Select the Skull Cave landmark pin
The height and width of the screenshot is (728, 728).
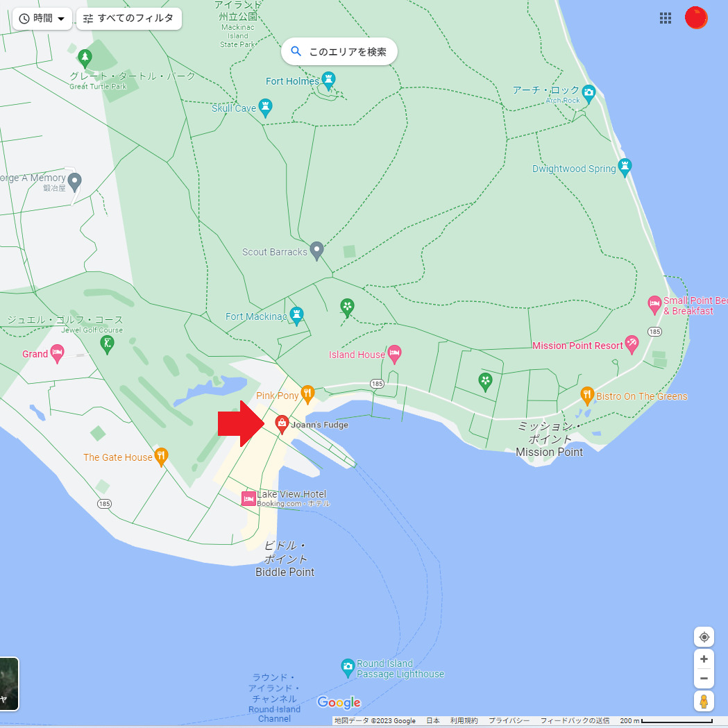coord(265,108)
